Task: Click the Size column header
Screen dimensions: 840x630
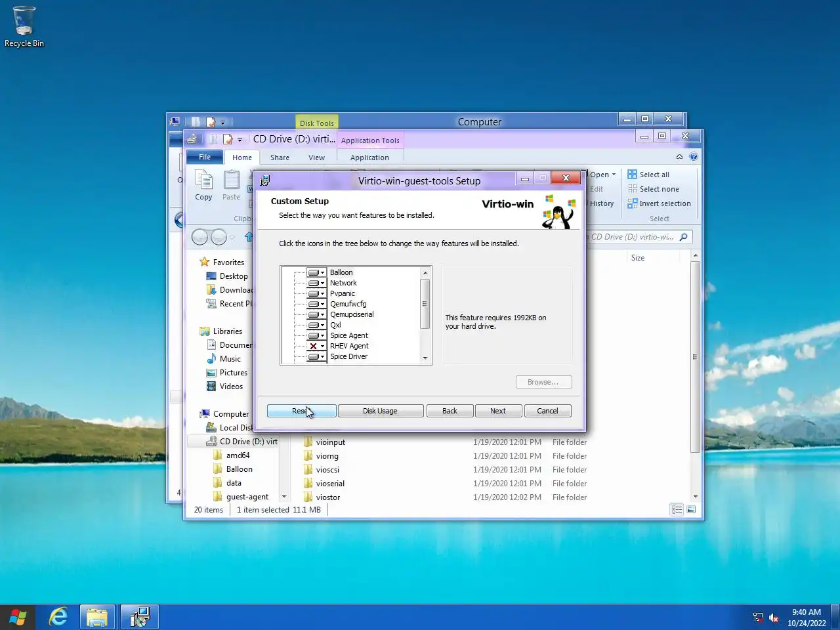Action: point(638,258)
